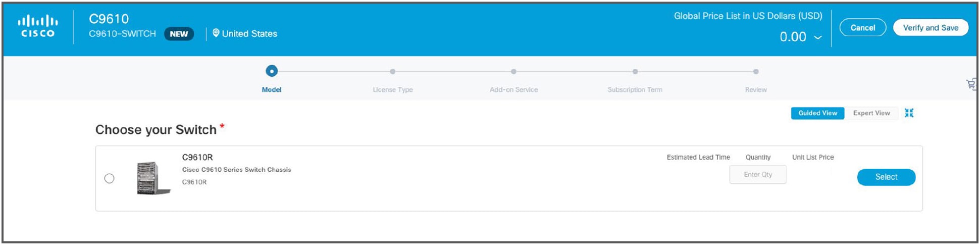Collapse view using the shrink arrows icon
The width and height of the screenshot is (980, 245).
[909, 113]
